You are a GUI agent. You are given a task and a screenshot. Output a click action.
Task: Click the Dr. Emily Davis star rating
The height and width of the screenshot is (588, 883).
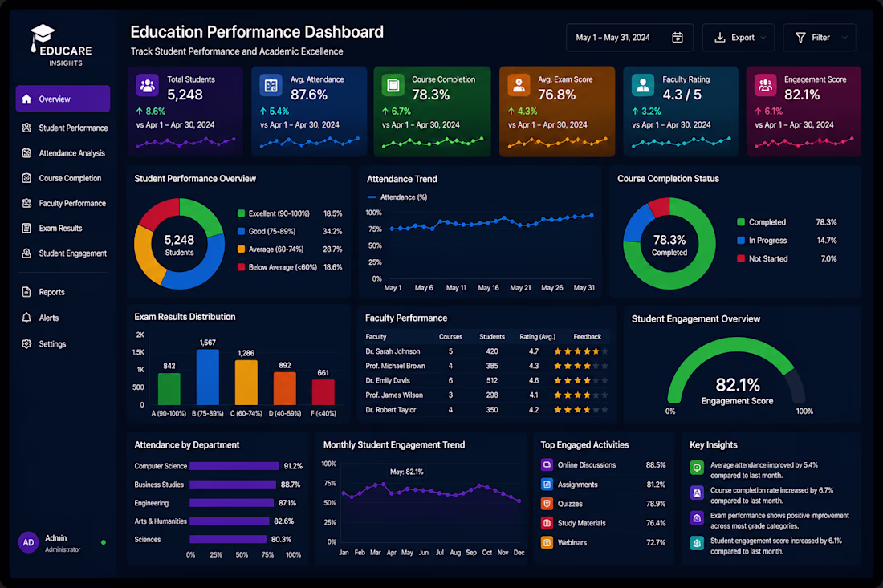click(580, 380)
